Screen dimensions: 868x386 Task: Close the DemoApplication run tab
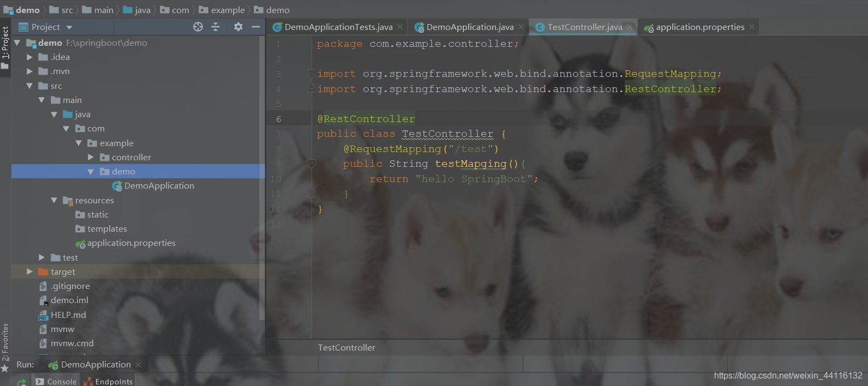(x=138, y=365)
